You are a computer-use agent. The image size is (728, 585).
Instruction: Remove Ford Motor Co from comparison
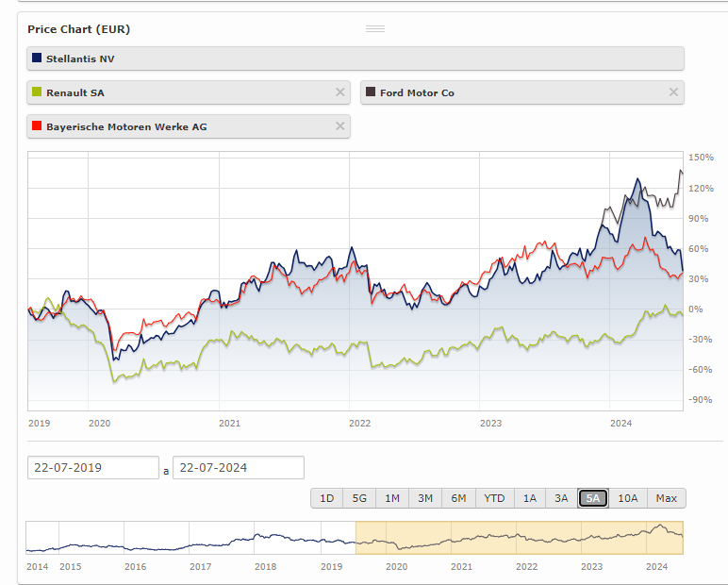[673, 92]
